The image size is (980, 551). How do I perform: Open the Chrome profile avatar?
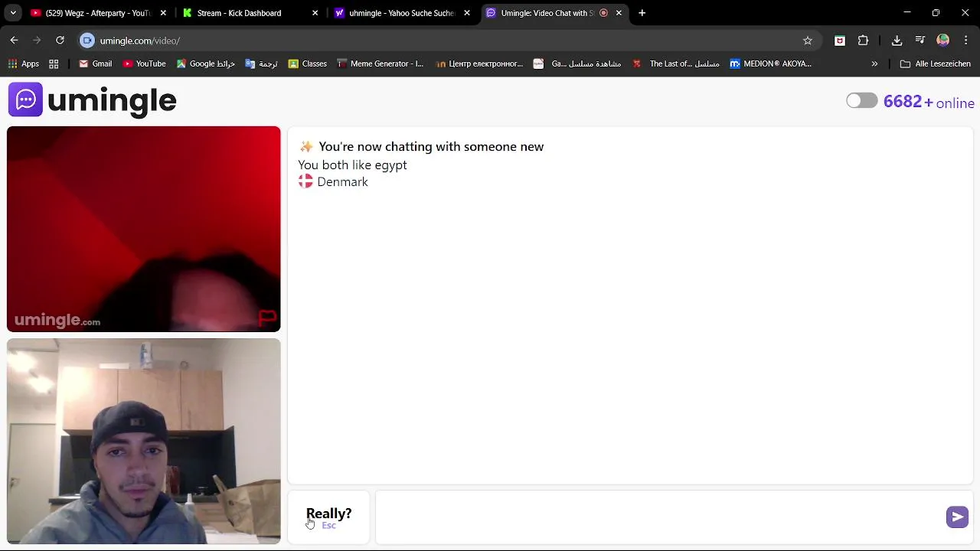(943, 41)
